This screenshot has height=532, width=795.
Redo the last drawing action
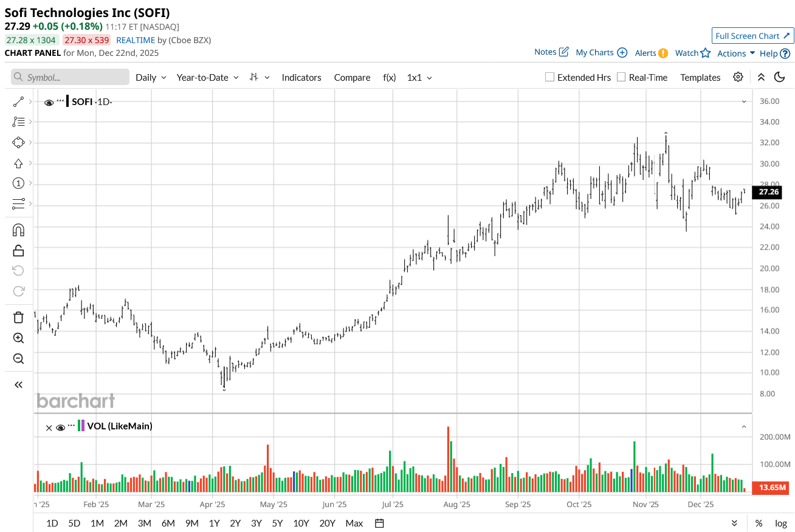pyautogui.click(x=18, y=291)
